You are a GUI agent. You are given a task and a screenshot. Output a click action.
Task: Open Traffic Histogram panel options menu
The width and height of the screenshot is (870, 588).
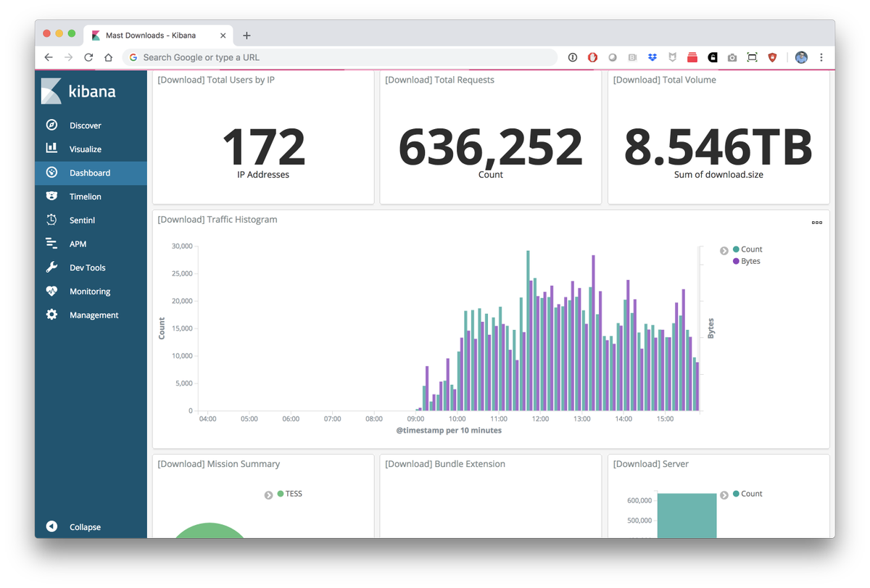click(x=817, y=223)
